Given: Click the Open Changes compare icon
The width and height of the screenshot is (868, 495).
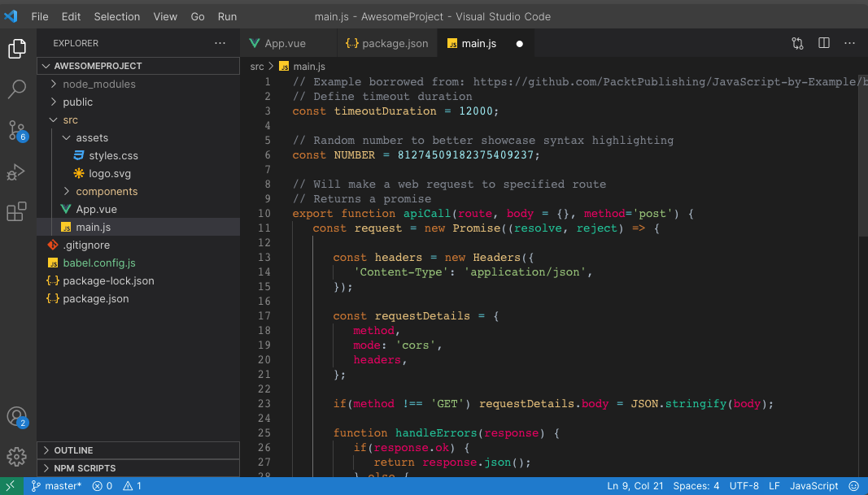Looking at the screenshot, I should (x=797, y=43).
